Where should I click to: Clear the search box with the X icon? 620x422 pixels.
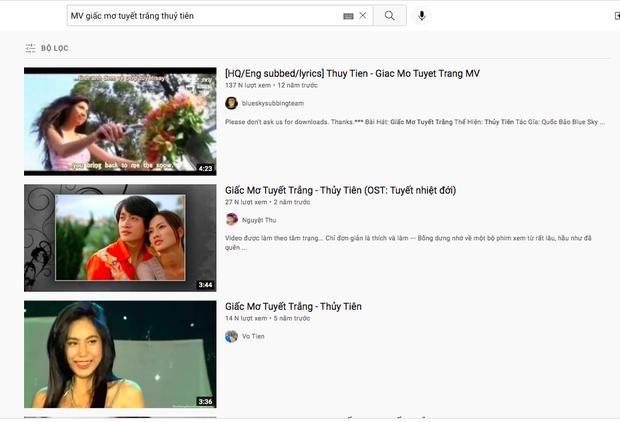363,16
